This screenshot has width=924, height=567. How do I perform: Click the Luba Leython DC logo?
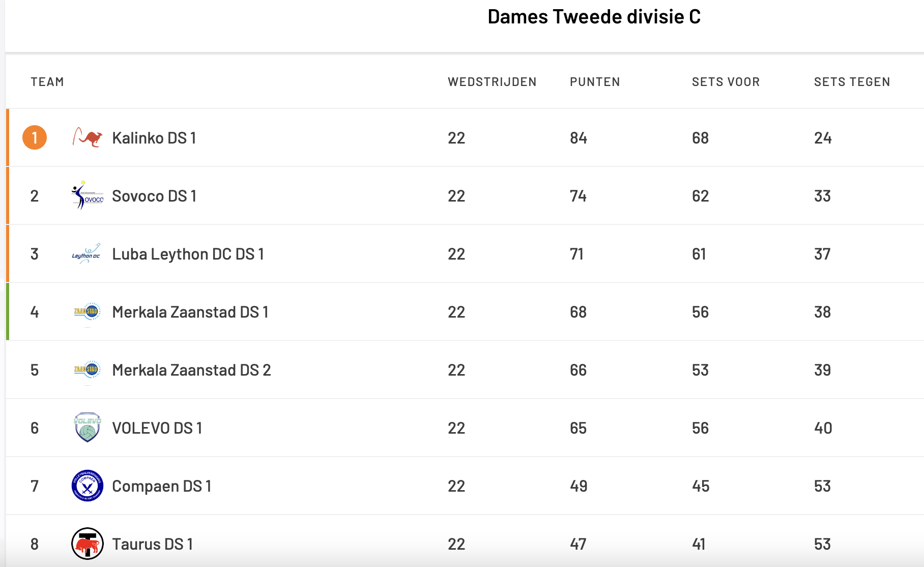(x=86, y=253)
